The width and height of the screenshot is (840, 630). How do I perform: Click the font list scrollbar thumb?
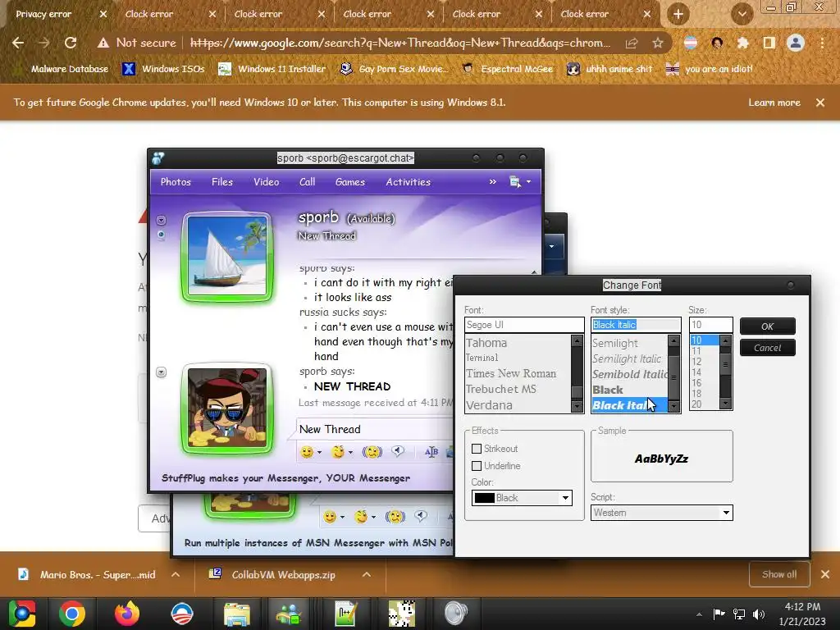pyautogui.click(x=577, y=391)
